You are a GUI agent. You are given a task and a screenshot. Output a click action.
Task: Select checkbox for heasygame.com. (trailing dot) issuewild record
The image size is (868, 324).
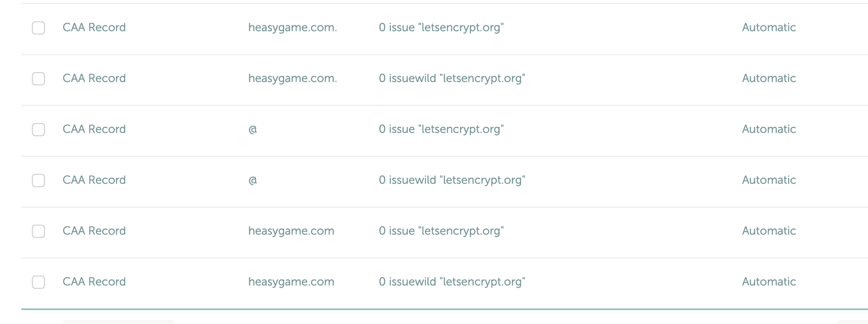38,79
